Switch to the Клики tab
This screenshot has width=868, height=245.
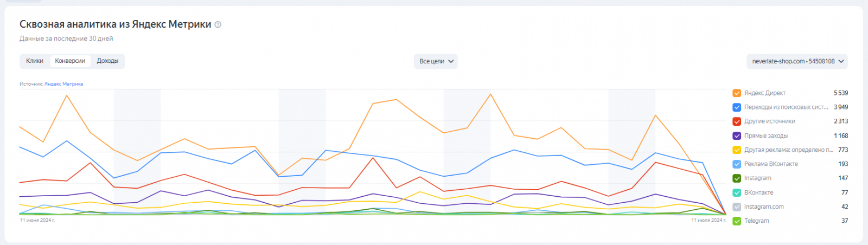pos(35,61)
